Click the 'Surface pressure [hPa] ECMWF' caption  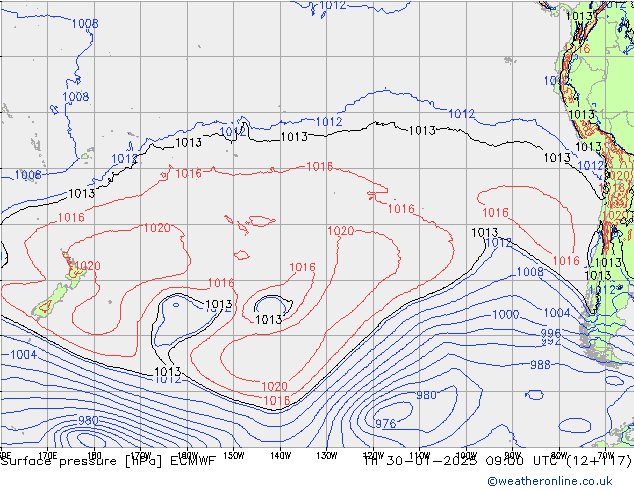108,461
